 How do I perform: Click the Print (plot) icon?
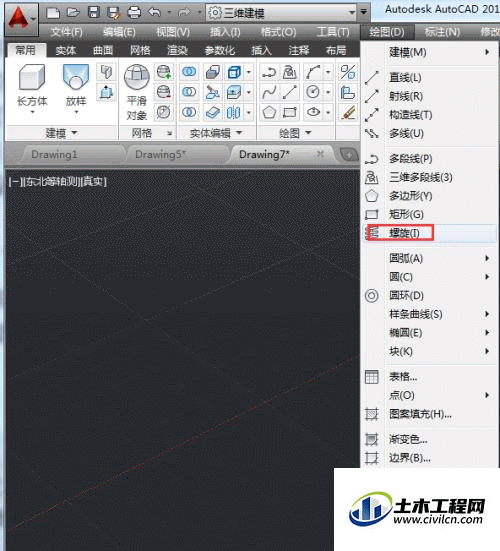coord(134,13)
